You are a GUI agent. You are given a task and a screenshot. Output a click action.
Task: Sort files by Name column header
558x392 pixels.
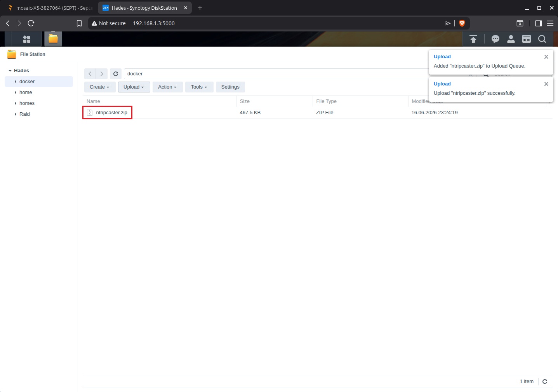[160, 101]
